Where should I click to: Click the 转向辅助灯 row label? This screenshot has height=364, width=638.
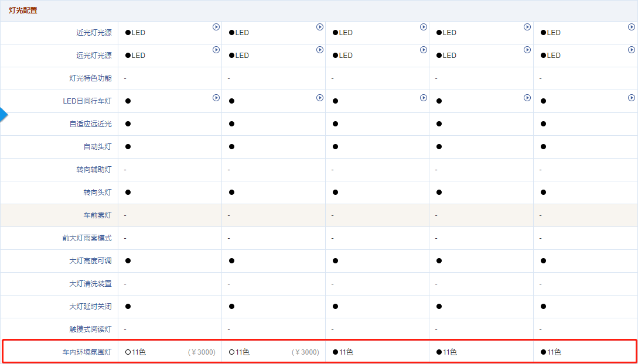click(94, 170)
